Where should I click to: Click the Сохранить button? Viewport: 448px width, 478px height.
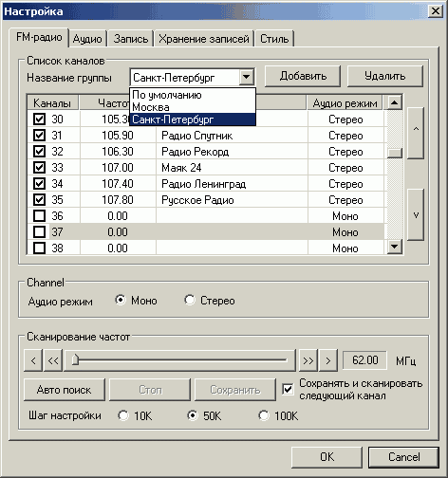pos(235,390)
